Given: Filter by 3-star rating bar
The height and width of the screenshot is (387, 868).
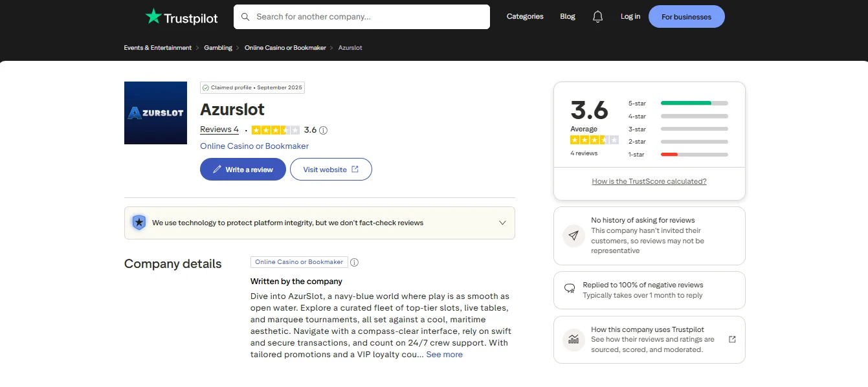Looking at the screenshot, I should 678,129.
